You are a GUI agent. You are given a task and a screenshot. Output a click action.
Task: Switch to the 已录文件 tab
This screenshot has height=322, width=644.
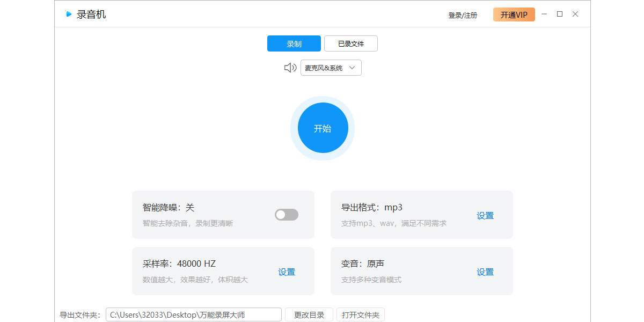(x=351, y=43)
